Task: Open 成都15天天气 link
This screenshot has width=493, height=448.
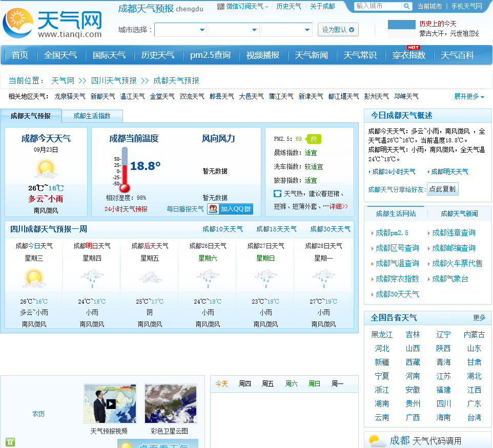Action: point(276,229)
